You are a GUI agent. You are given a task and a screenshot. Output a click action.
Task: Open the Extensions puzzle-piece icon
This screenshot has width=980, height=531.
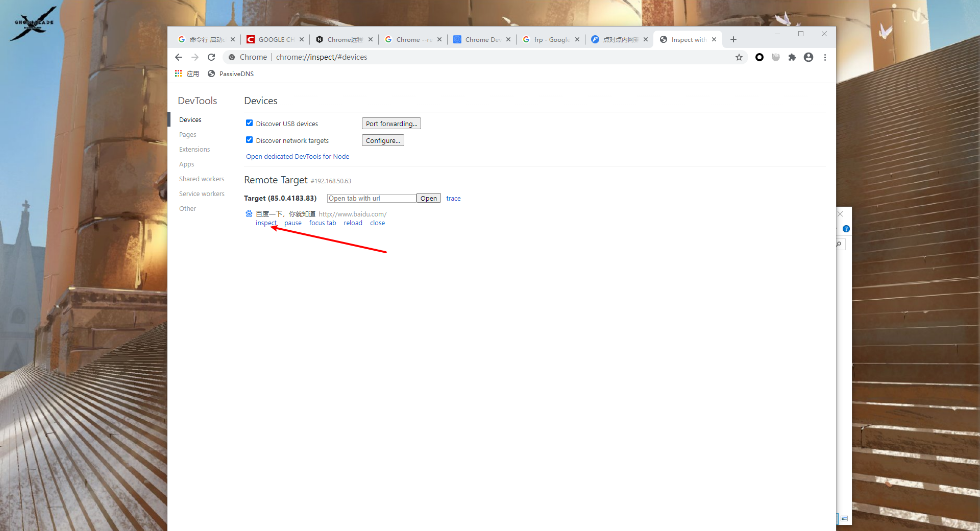pyautogui.click(x=792, y=57)
